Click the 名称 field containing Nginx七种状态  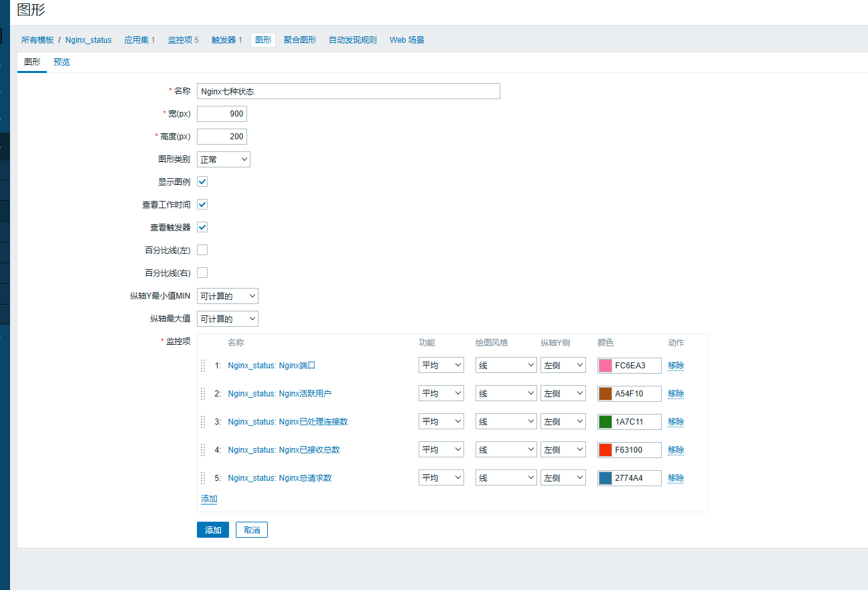[x=348, y=91]
